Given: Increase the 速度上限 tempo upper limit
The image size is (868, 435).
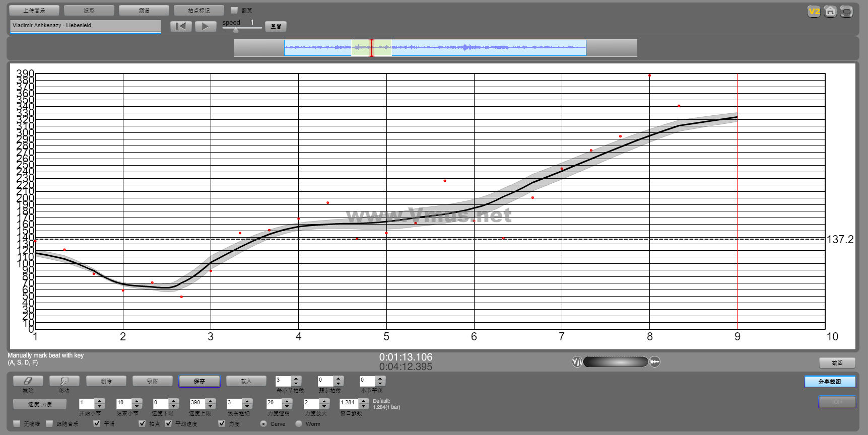Looking at the screenshot, I should tap(211, 401).
